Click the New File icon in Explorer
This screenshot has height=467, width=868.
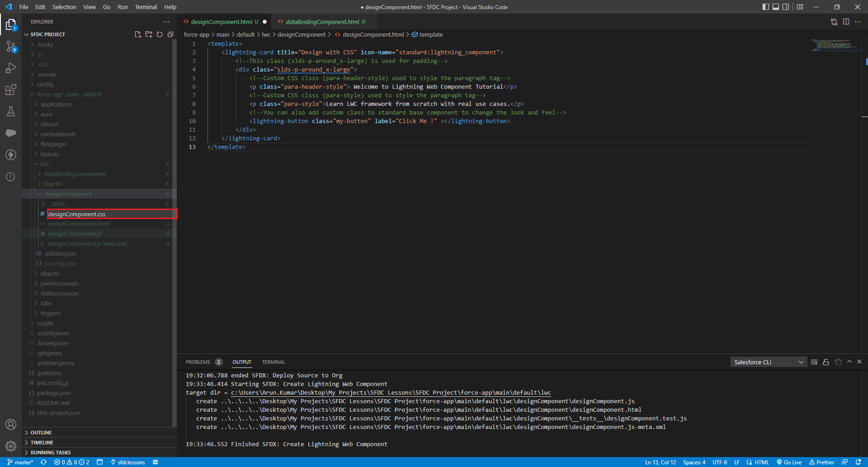pos(138,34)
